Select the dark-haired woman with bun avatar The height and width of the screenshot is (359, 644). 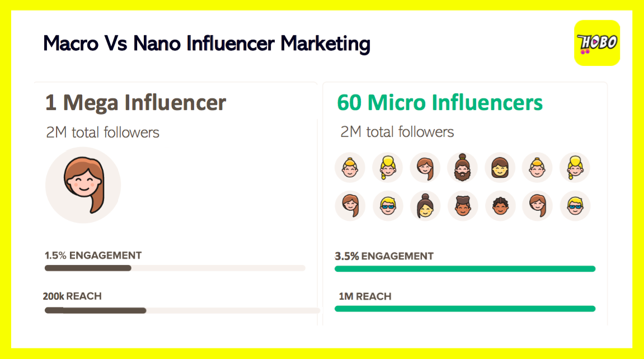(x=425, y=205)
